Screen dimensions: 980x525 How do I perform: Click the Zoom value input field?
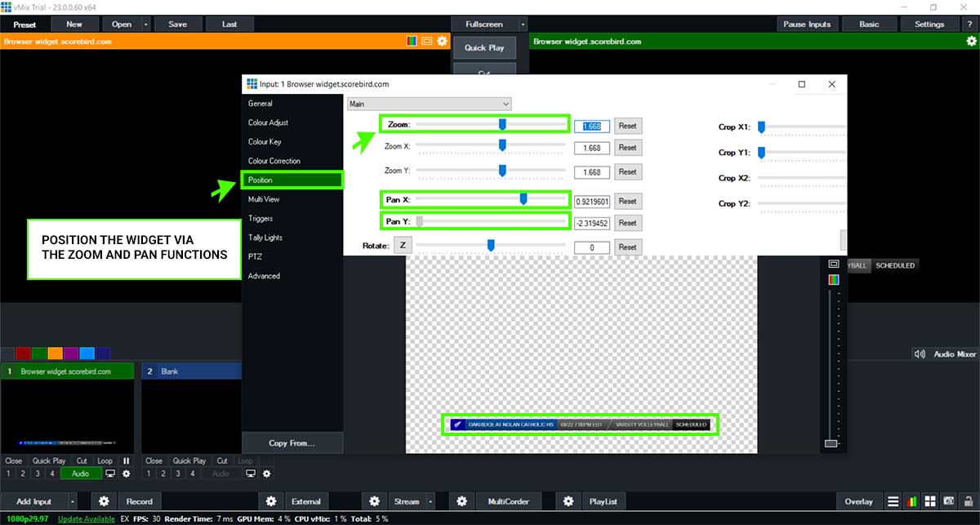point(592,126)
